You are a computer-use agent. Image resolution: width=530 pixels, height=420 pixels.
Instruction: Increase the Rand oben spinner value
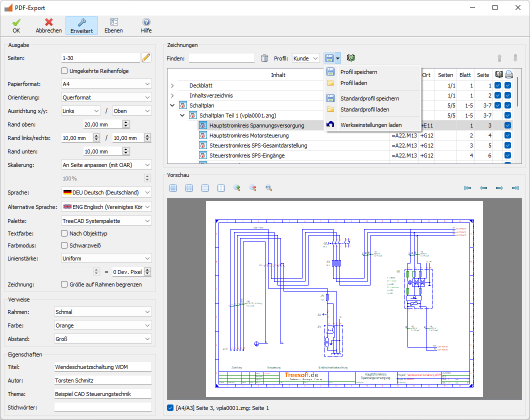point(126,122)
